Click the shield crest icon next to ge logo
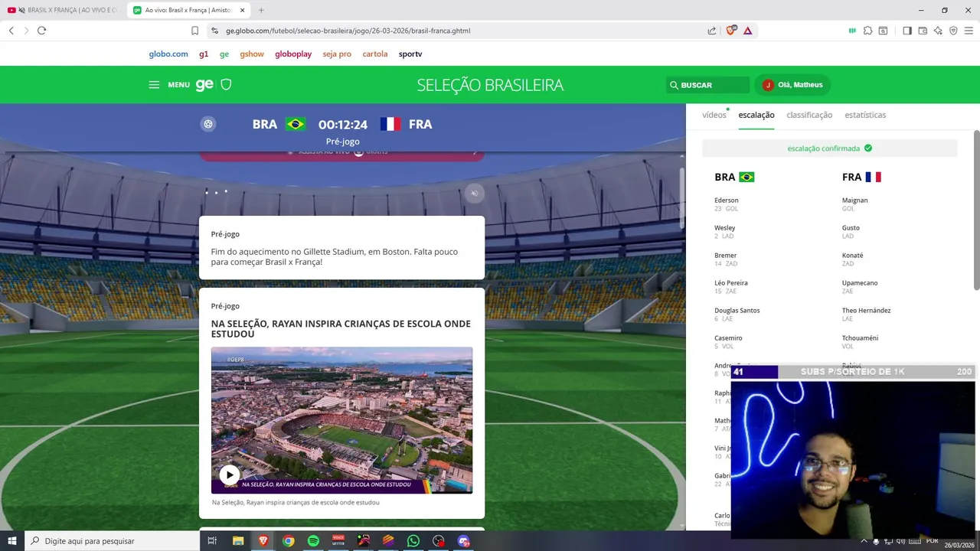980x551 pixels. pyautogui.click(x=226, y=85)
